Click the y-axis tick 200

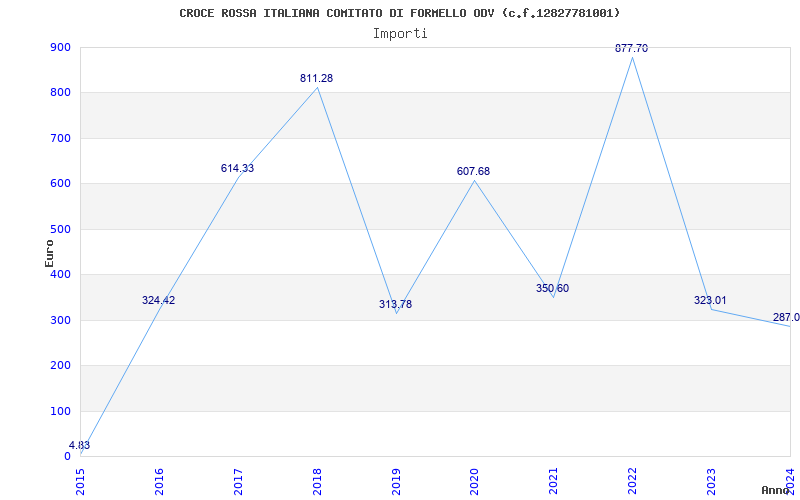point(60,366)
